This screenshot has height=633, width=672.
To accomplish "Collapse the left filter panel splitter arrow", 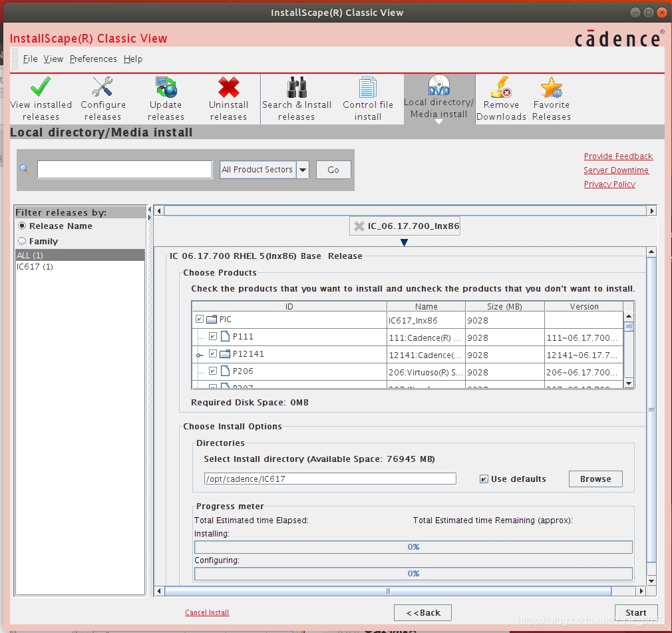I will [x=150, y=210].
